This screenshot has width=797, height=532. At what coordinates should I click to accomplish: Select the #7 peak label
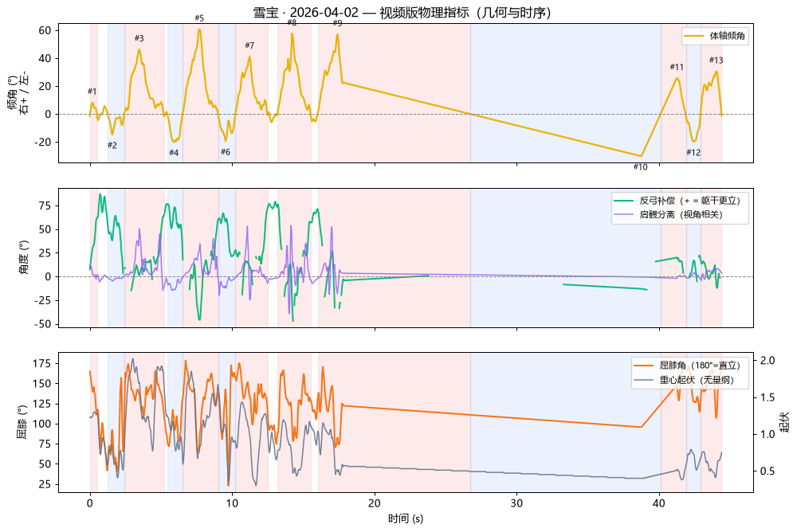[x=249, y=45]
